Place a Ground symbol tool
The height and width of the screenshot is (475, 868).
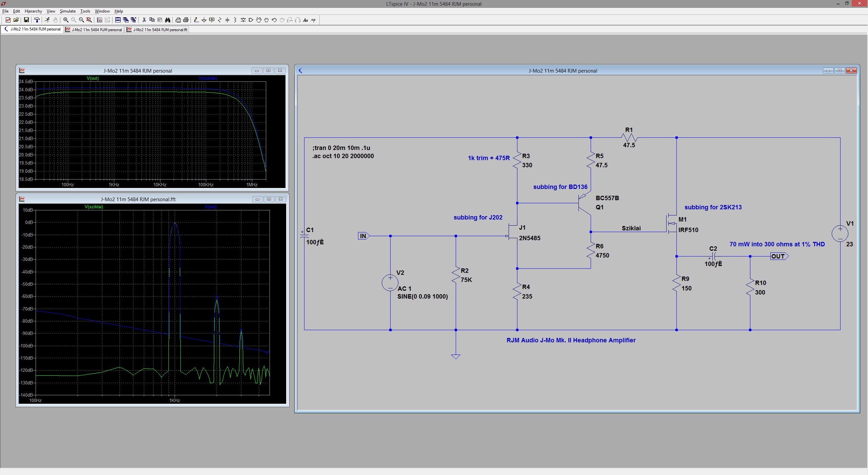(204, 20)
